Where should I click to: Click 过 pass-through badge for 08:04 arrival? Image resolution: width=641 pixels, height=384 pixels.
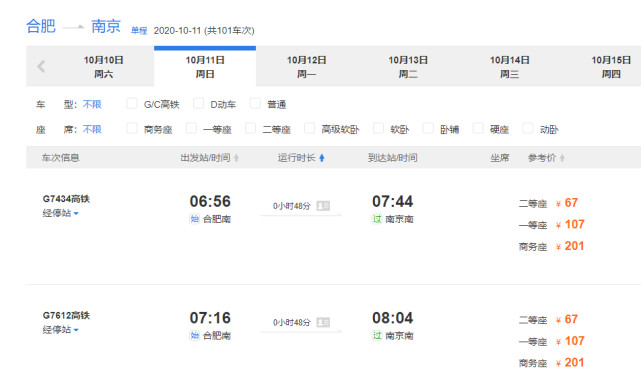[377, 335]
